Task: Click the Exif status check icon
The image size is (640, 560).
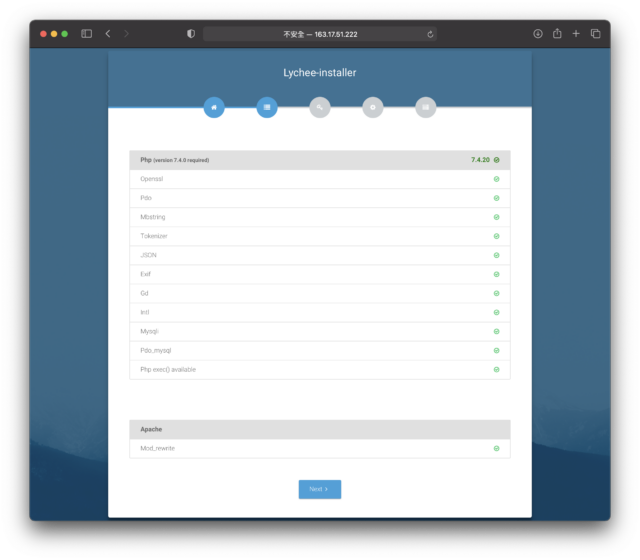Action: [496, 274]
